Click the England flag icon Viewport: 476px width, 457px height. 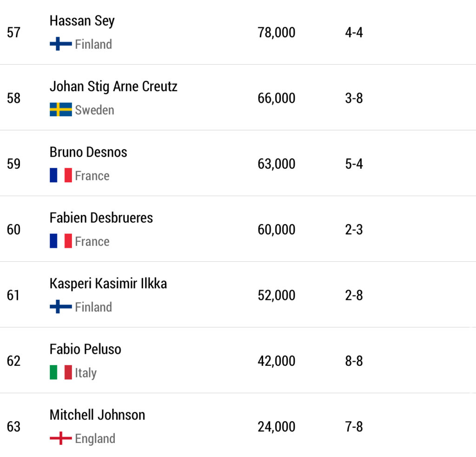60,438
